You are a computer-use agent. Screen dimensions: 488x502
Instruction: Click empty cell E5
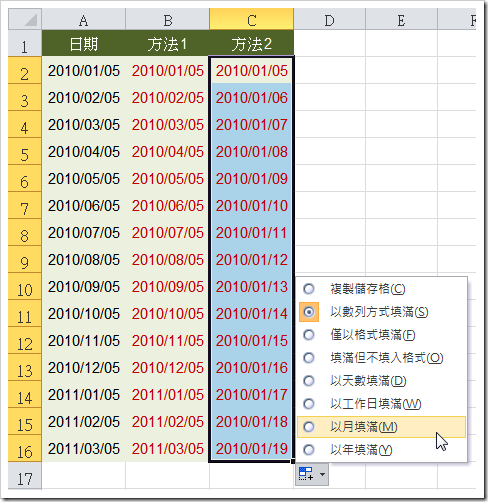click(x=401, y=151)
